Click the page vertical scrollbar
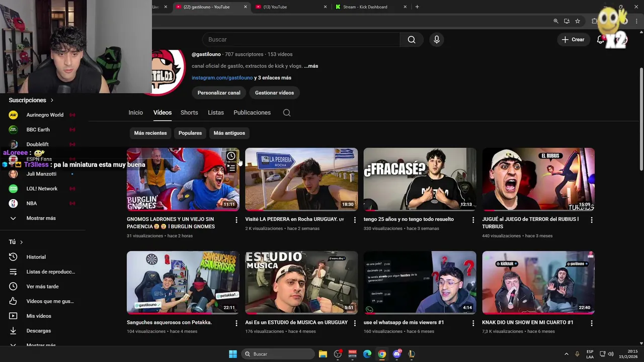 tap(641, 118)
